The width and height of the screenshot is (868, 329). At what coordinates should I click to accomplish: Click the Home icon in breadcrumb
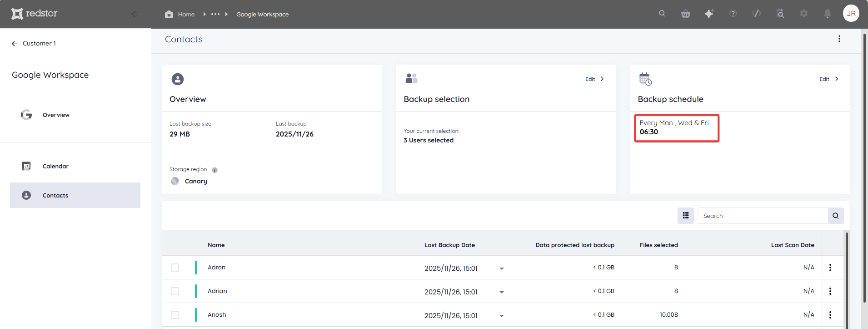pos(169,14)
